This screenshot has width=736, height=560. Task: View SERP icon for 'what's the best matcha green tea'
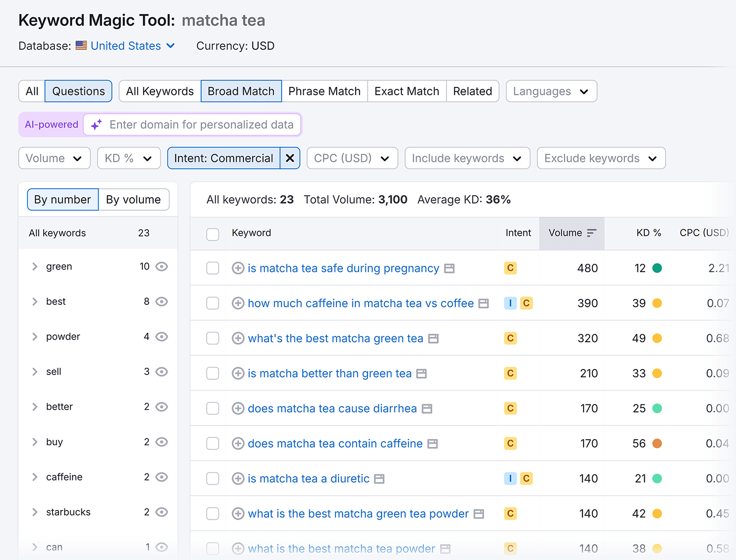pos(433,339)
